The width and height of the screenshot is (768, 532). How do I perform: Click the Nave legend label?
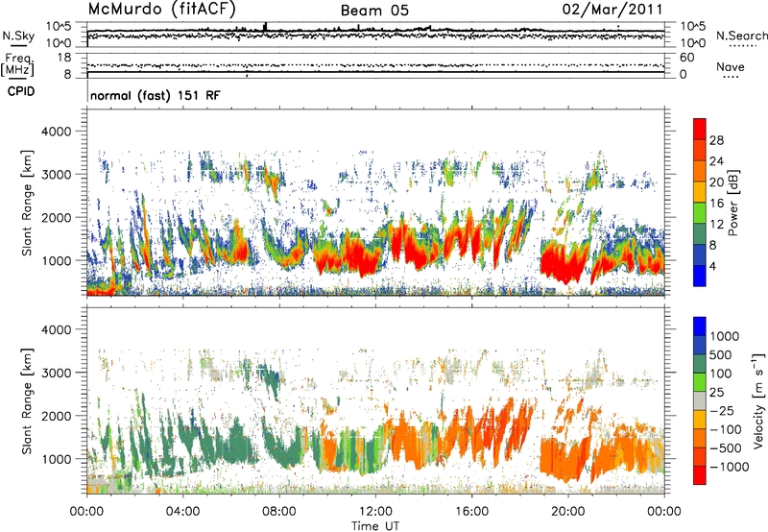pyautogui.click(x=731, y=66)
